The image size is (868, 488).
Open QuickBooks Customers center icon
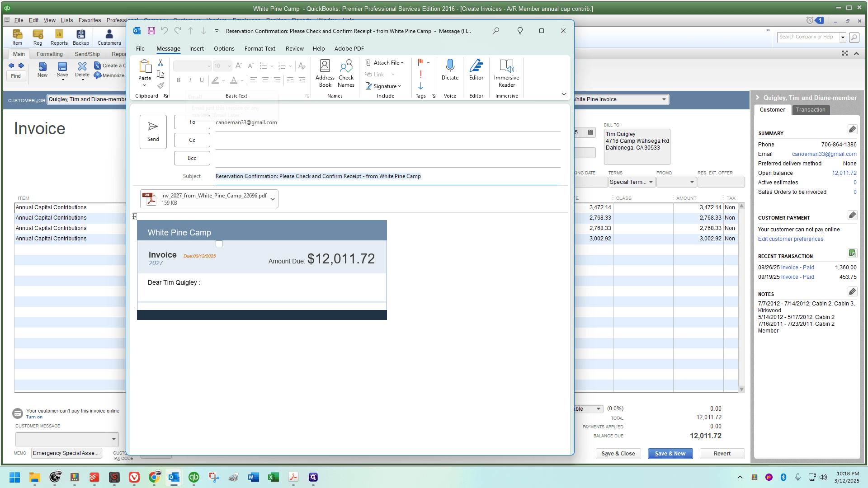point(109,37)
